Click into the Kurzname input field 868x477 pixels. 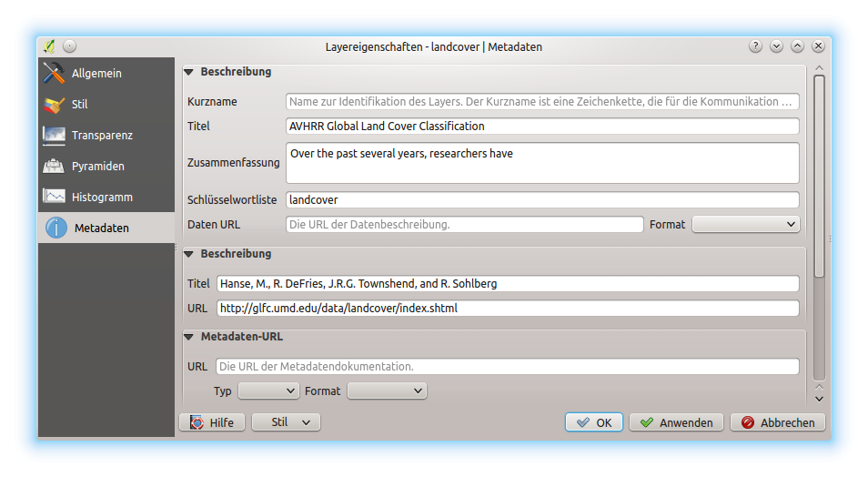tap(542, 102)
